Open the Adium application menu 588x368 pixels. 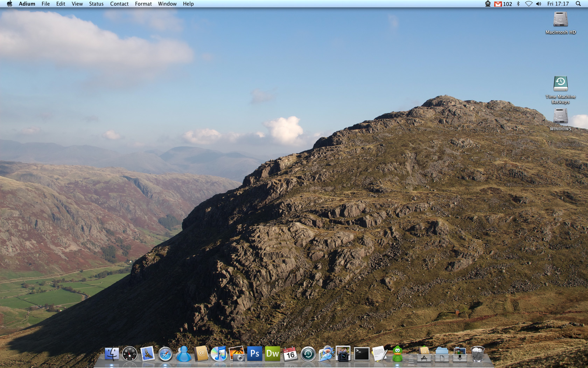tap(27, 4)
